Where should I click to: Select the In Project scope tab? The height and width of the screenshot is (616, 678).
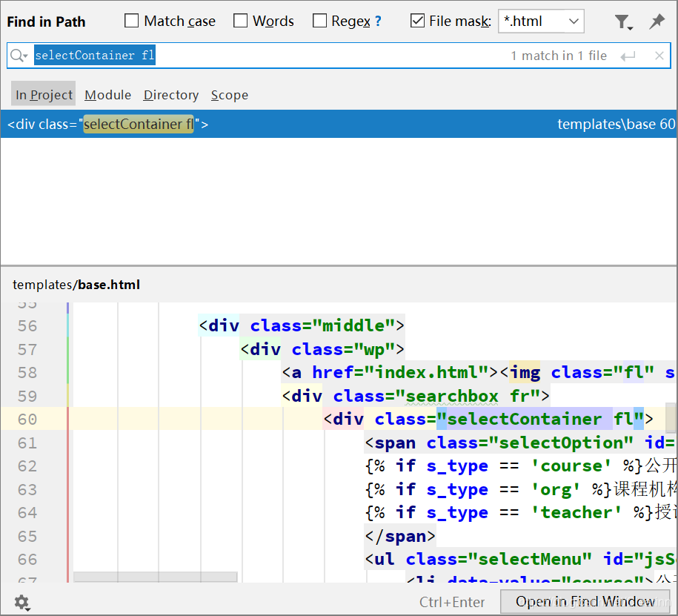pos(44,94)
